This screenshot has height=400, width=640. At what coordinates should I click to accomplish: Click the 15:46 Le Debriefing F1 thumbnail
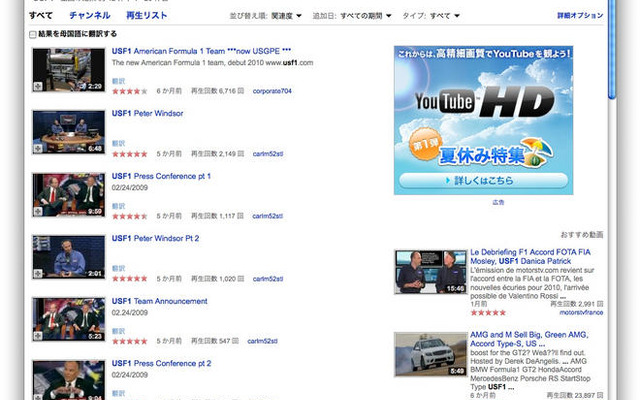click(431, 272)
